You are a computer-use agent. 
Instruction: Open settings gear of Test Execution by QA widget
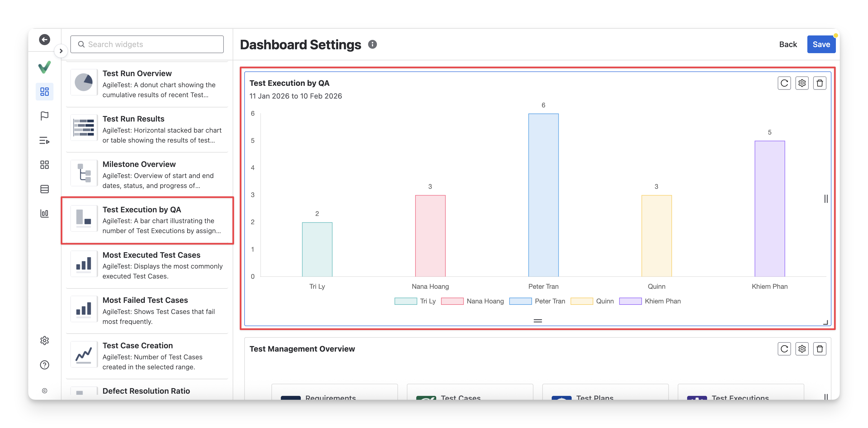pos(802,83)
